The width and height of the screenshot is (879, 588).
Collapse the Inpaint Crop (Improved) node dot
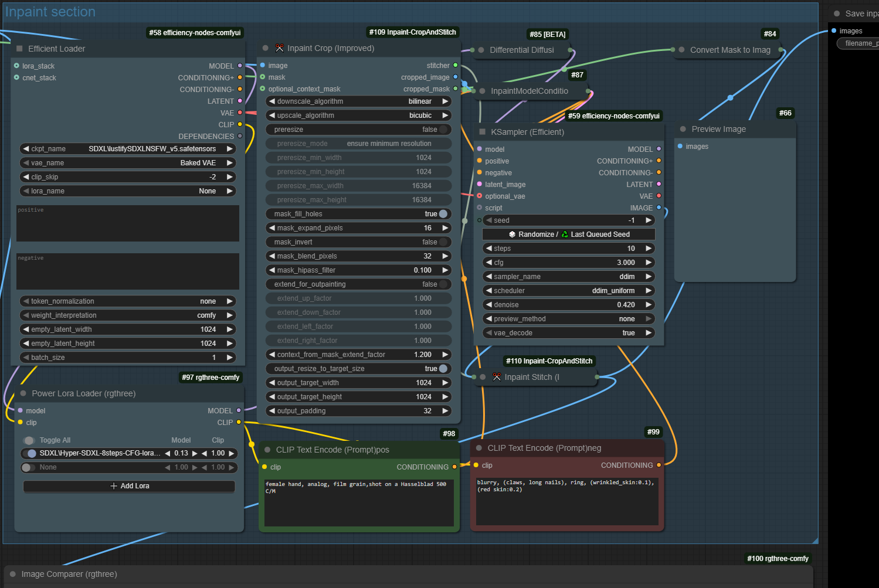(266, 48)
